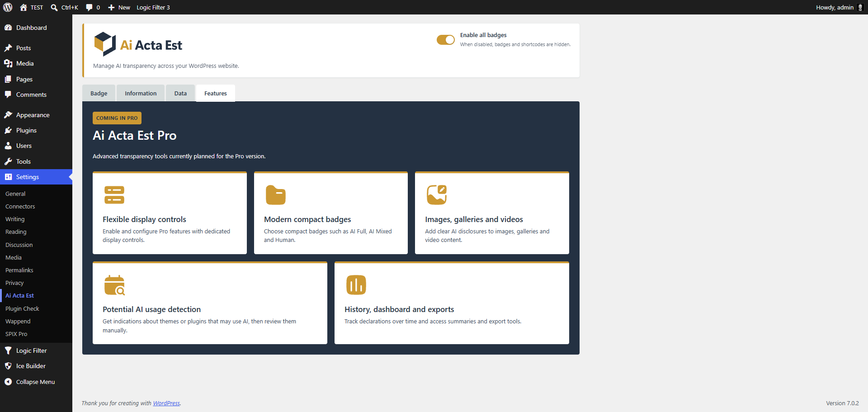Click the Version 7.0.2 footer text
Image resolution: width=868 pixels, height=412 pixels.
[842, 403]
